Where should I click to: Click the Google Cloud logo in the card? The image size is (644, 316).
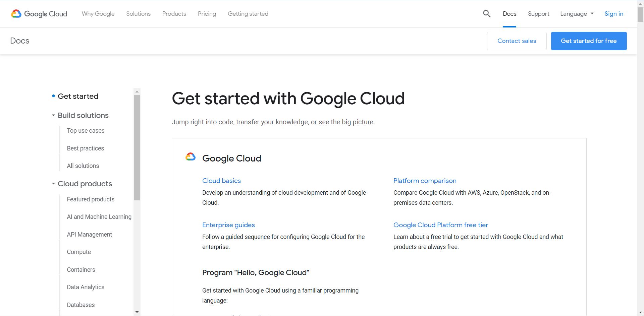pyautogui.click(x=191, y=157)
